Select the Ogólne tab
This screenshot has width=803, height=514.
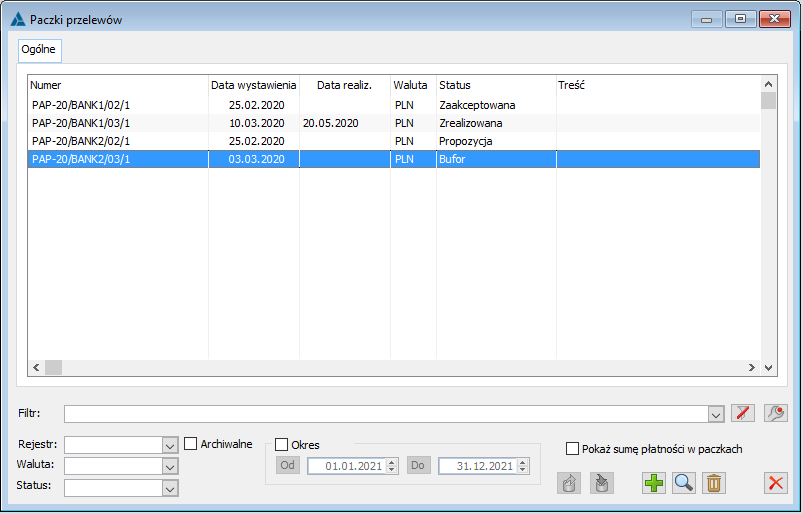click(39, 50)
